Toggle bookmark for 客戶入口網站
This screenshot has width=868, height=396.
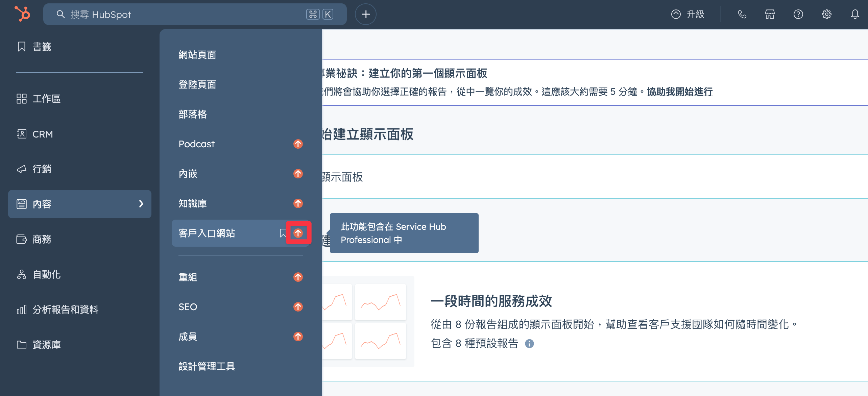tap(283, 233)
